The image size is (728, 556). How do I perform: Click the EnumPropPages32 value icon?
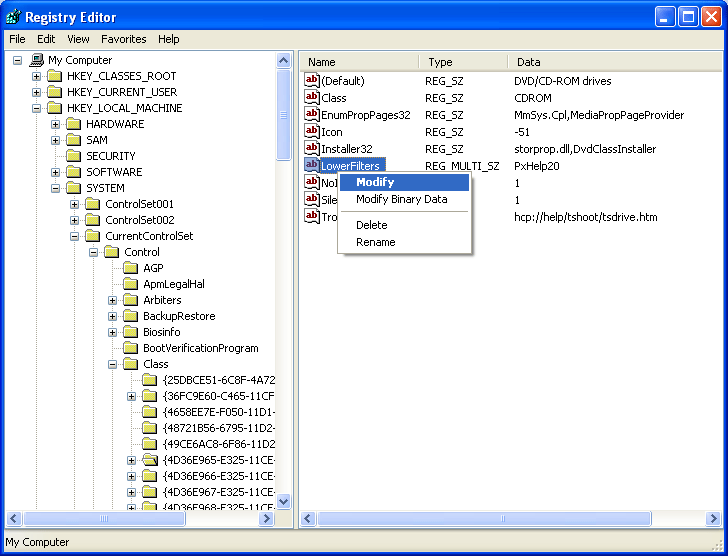[x=311, y=114]
